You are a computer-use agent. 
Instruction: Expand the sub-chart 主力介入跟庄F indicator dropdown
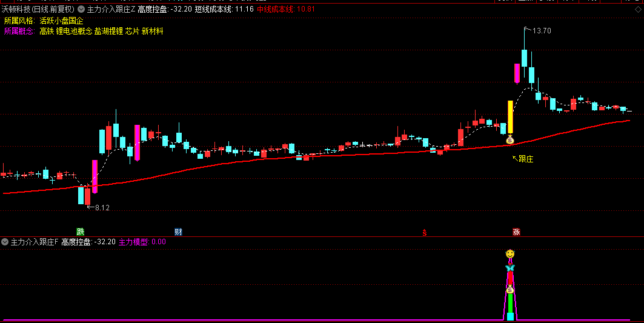point(5,242)
